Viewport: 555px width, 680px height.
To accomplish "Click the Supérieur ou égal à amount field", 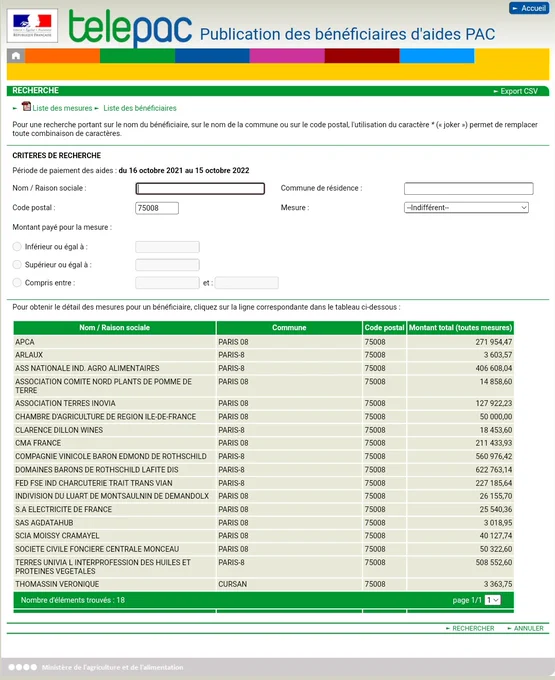I will click(167, 265).
